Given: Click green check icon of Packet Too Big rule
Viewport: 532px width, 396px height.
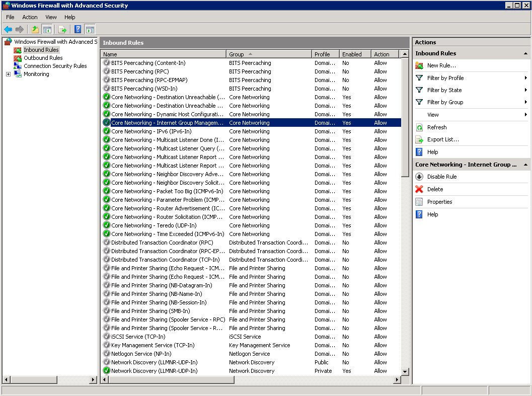Looking at the screenshot, I should (107, 191).
